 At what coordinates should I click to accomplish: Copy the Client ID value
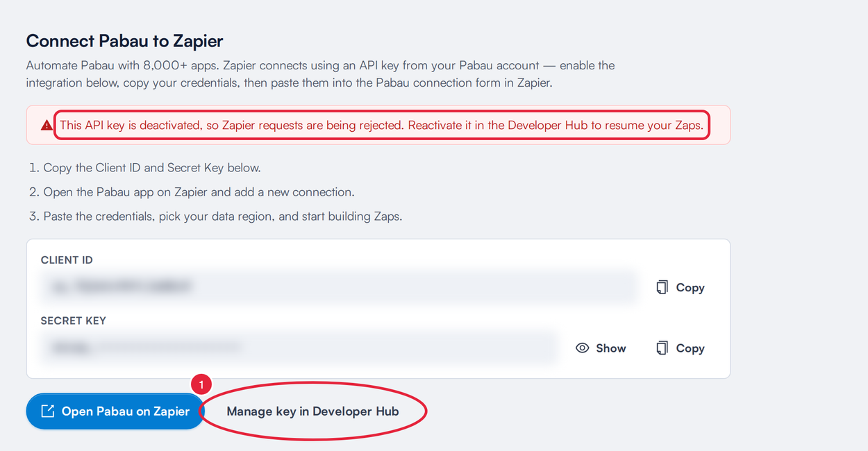pos(681,287)
